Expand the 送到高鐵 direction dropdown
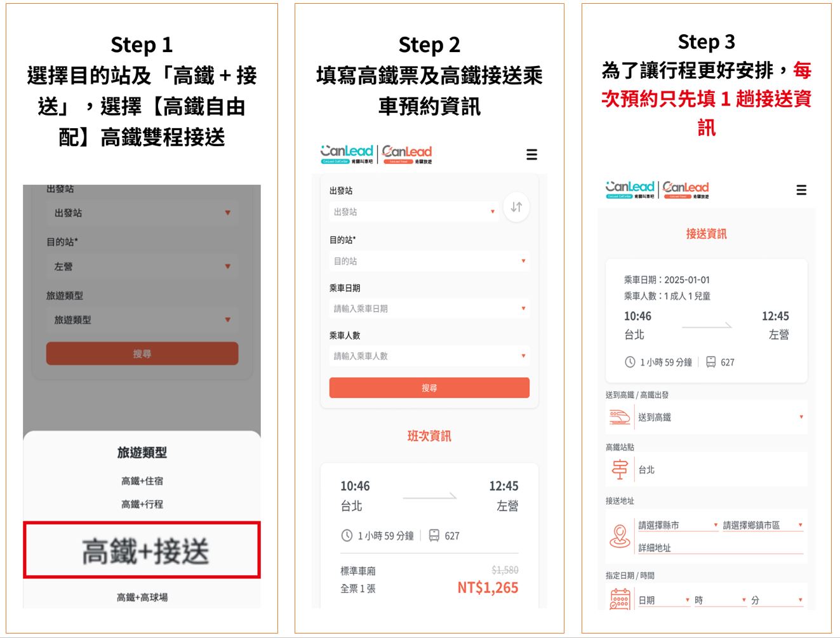 point(720,417)
